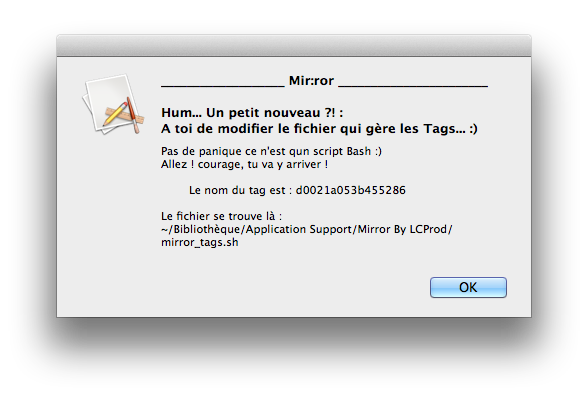Click the mirror_tags.sh file name
The width and height of the screenshot is (588, 396).
(200, 242)
